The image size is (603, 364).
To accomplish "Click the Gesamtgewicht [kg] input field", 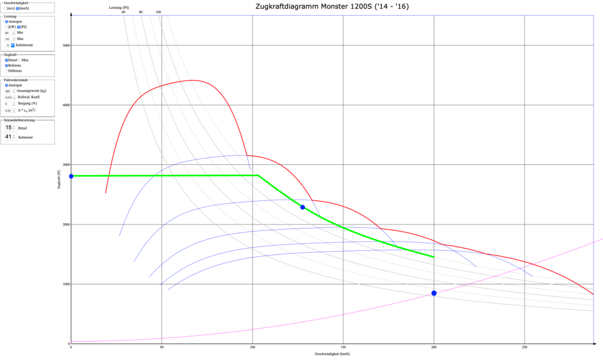I will pyautogui.click(x=10, y=91).
